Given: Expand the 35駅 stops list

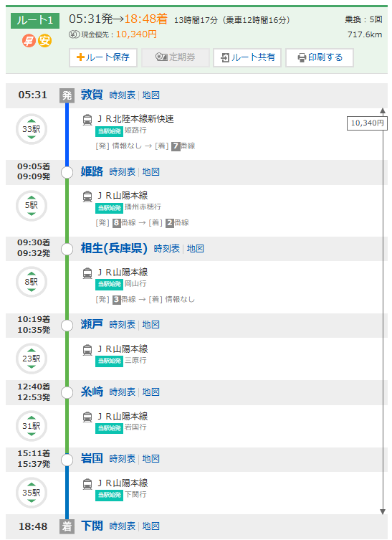Looking at the screenshot, I should [32, 493].
